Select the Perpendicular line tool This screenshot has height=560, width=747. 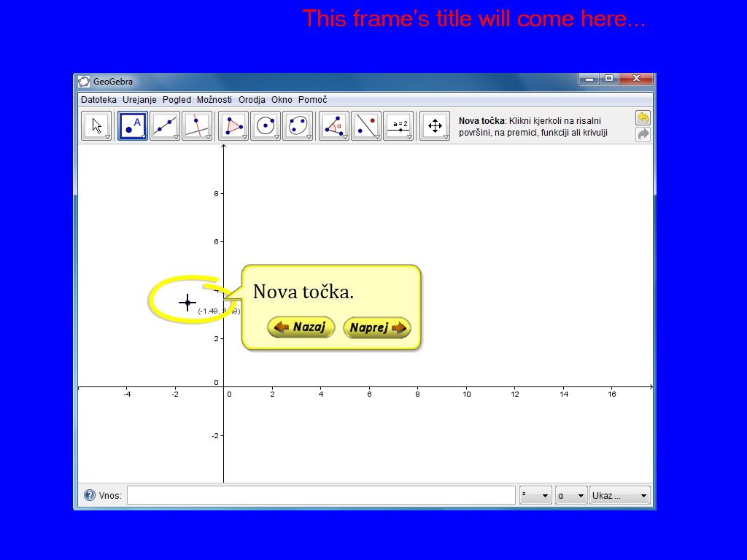tap(197, 125)
